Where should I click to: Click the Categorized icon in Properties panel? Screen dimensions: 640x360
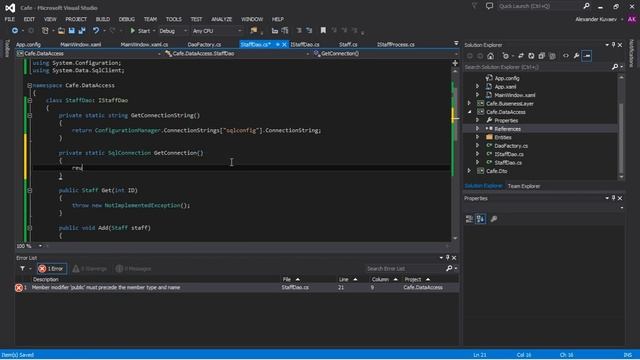coord(469,219)
